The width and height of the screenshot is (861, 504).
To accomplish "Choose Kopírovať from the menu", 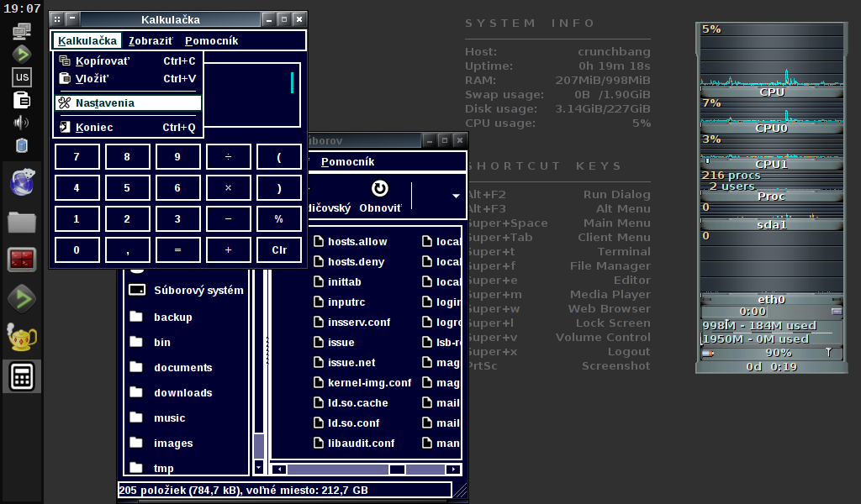I will coord(129,60).
